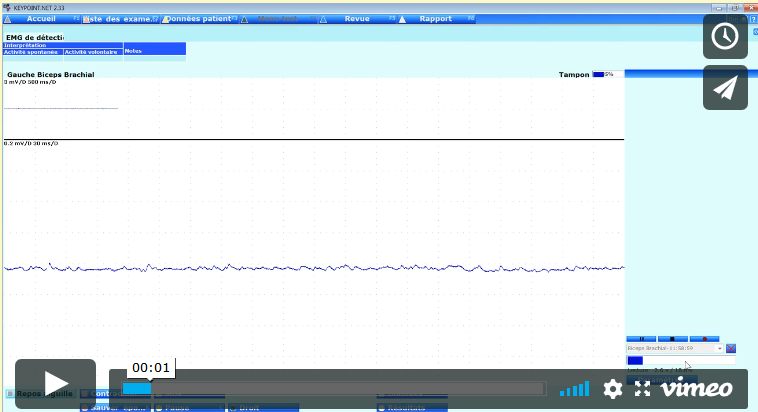Delete the recording with red X
Viewport: 758px width, 412px height.
pyautogui.click(x=731, y=348)
